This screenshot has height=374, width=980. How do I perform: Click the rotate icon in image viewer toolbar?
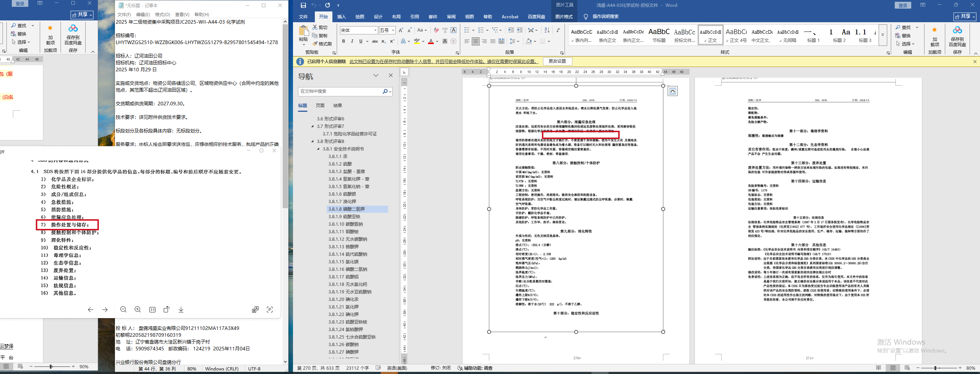(x=166, y=310)
